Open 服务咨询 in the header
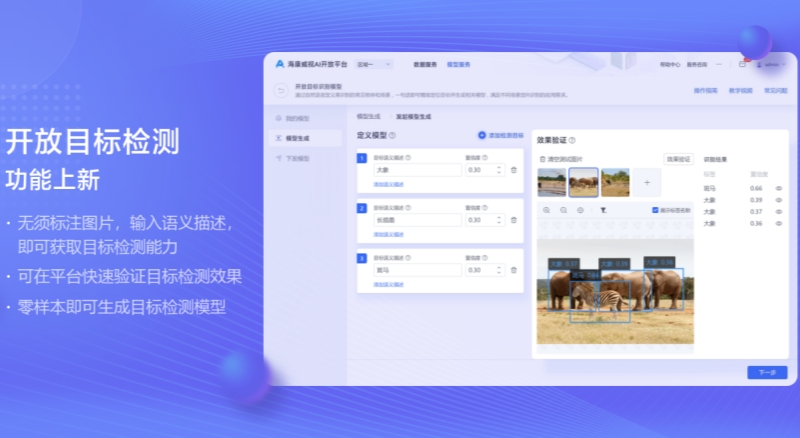800x438 pixels. (697, 65)
